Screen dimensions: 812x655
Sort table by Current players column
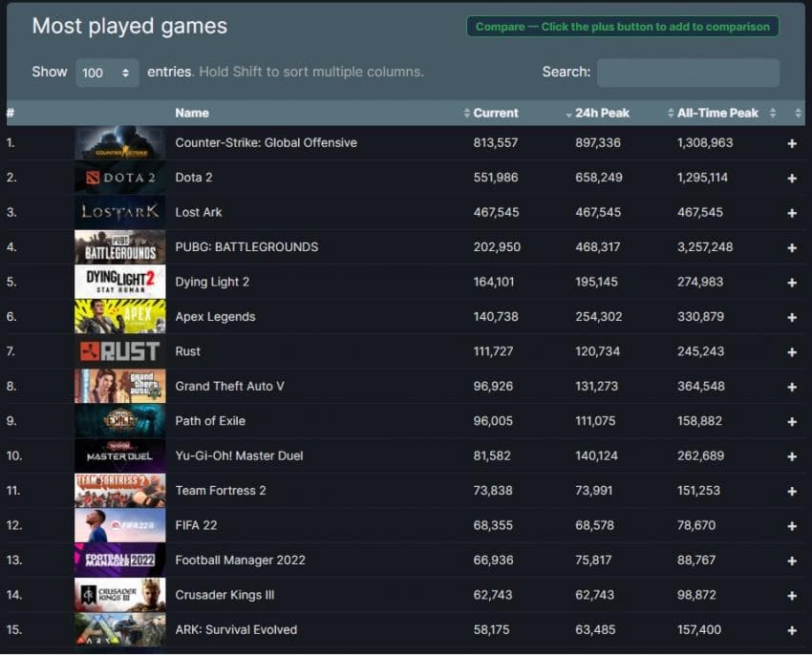click(496, 113)
